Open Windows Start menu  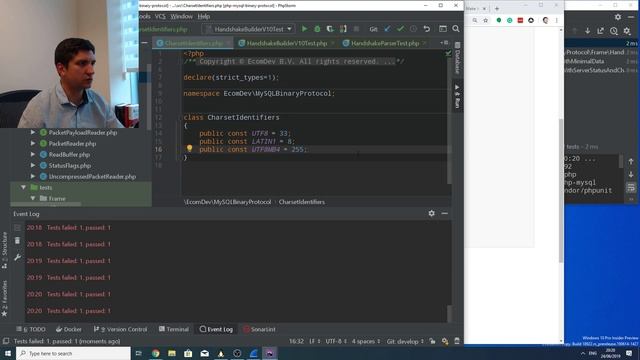(x=8, y=353)
